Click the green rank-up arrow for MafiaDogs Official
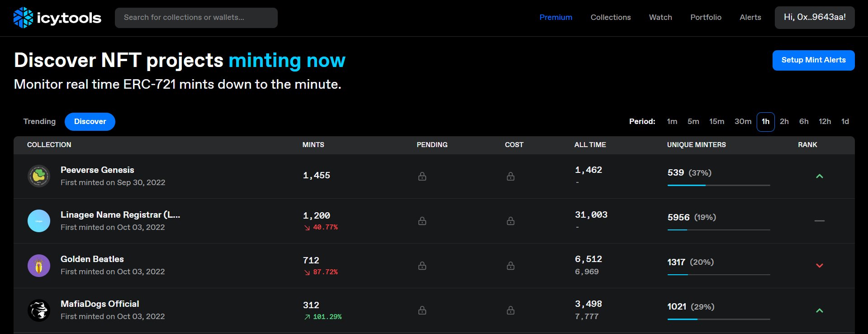 click(x=819, y=310)
